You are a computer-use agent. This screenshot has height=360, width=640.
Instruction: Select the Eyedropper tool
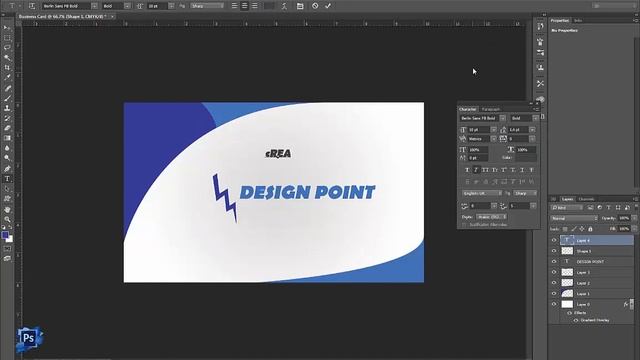click(x=7, y=78)
